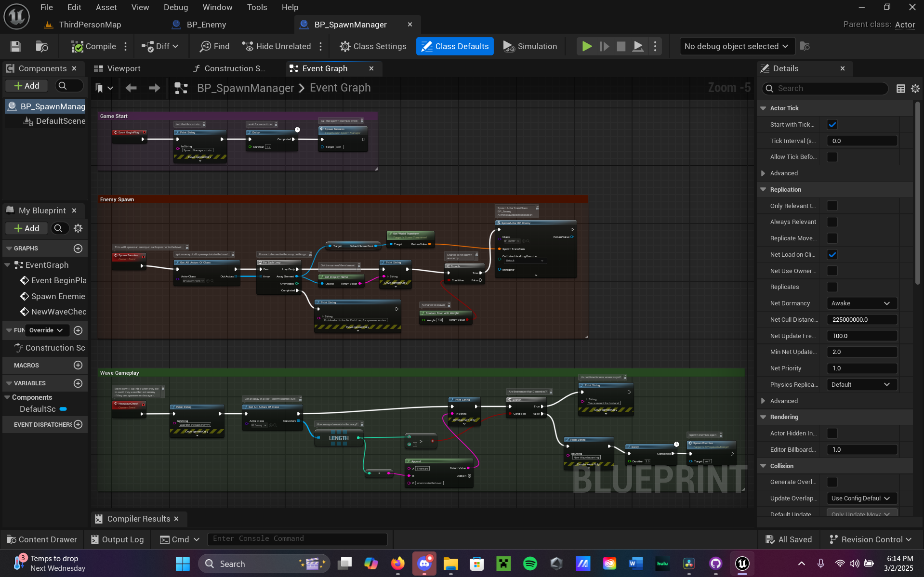Open Class Defaults

point(455,46)
